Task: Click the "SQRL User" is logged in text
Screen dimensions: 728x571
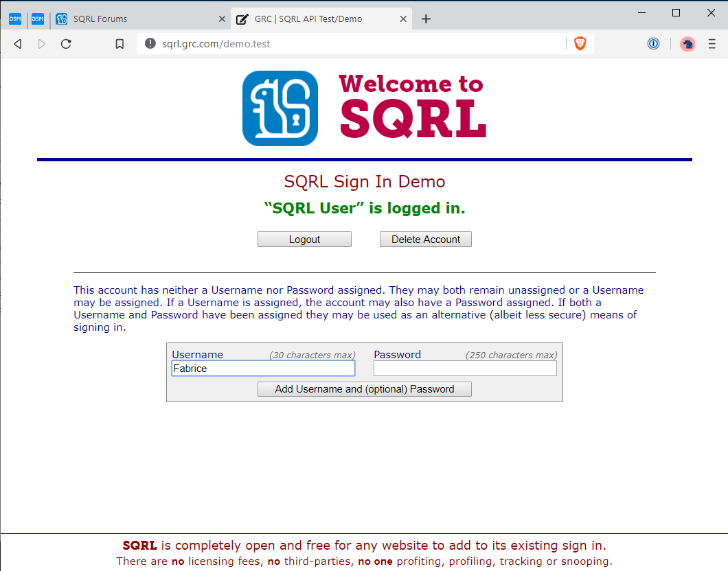Action: (365, 208)
